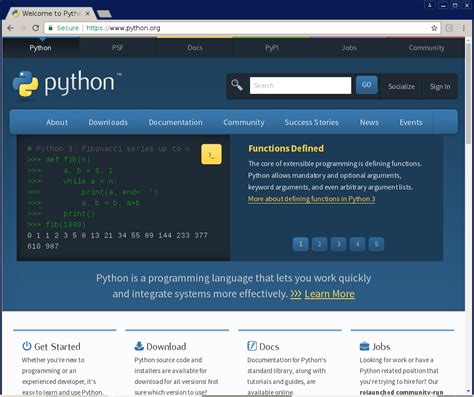Screen dimensions: 474x397
Task: Click the Secure padlock icon
Action: [x=51, y=28]
